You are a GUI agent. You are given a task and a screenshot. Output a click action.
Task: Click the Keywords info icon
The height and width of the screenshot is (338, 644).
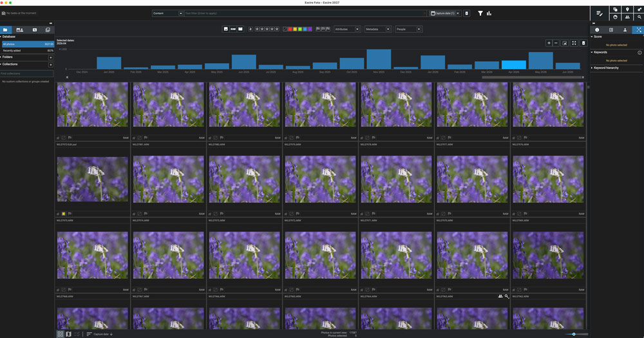point(639,53)
